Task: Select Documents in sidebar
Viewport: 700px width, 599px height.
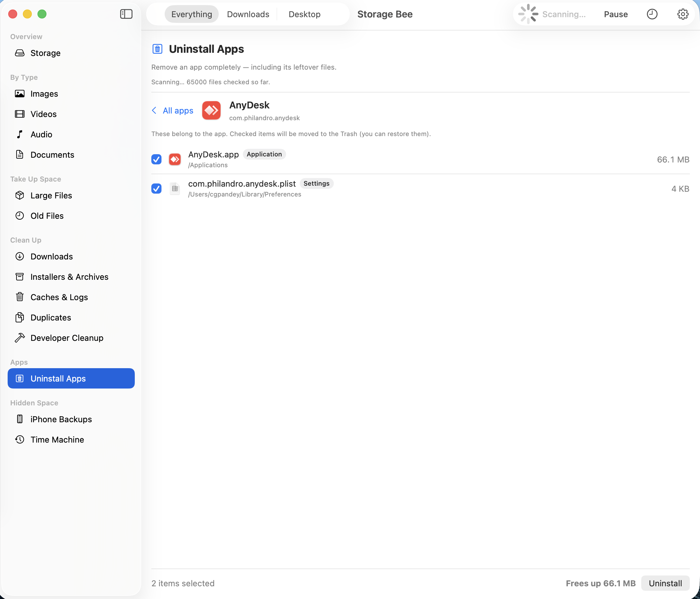Action: point(71,155)
